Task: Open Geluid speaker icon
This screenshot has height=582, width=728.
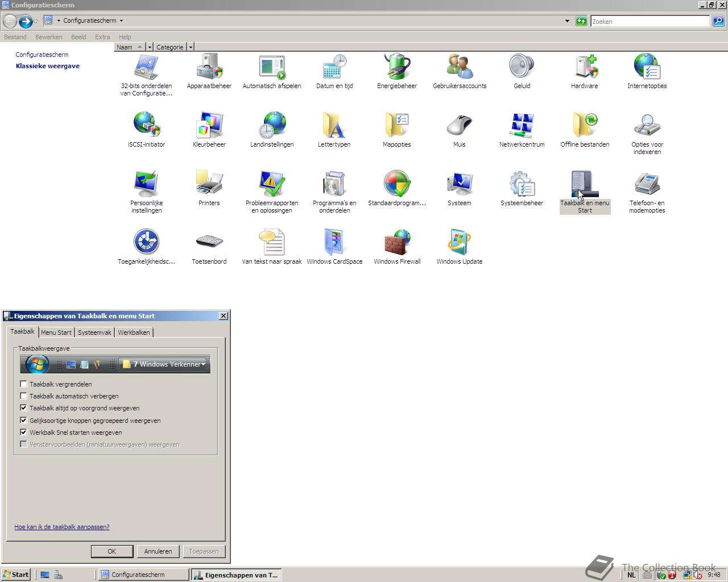Action: 522,67
